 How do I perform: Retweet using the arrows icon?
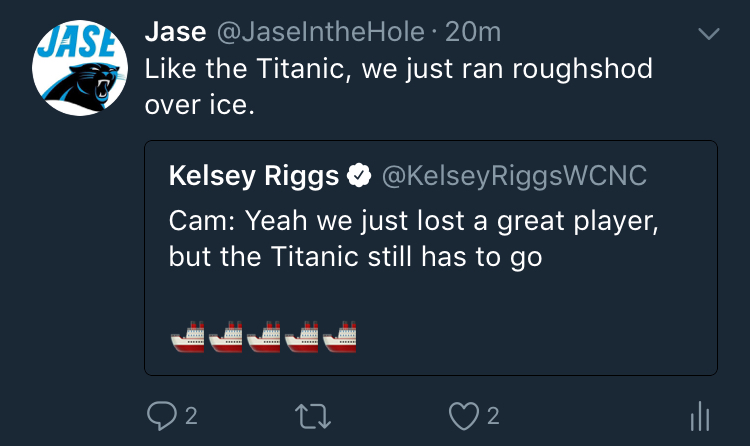[x=313, y=416]
